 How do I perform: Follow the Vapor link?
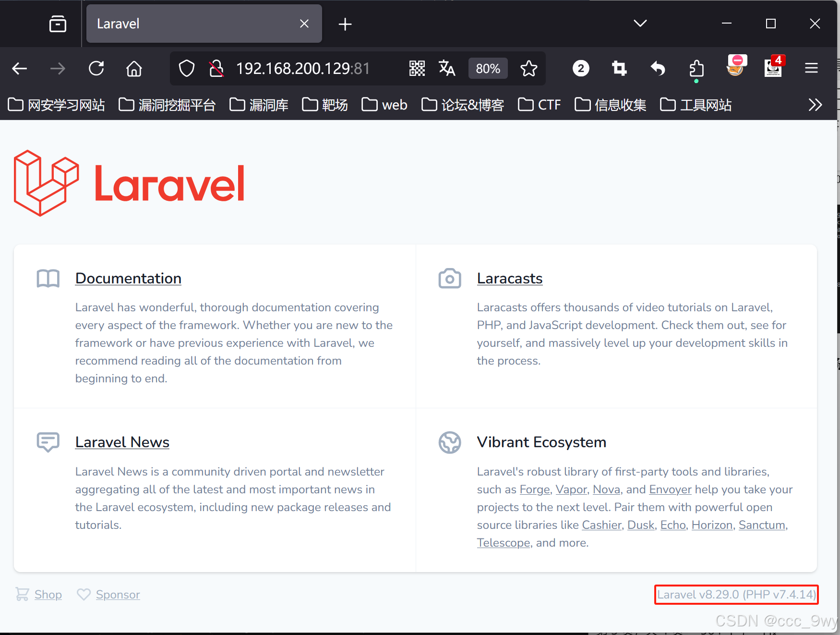pos(571,489)
